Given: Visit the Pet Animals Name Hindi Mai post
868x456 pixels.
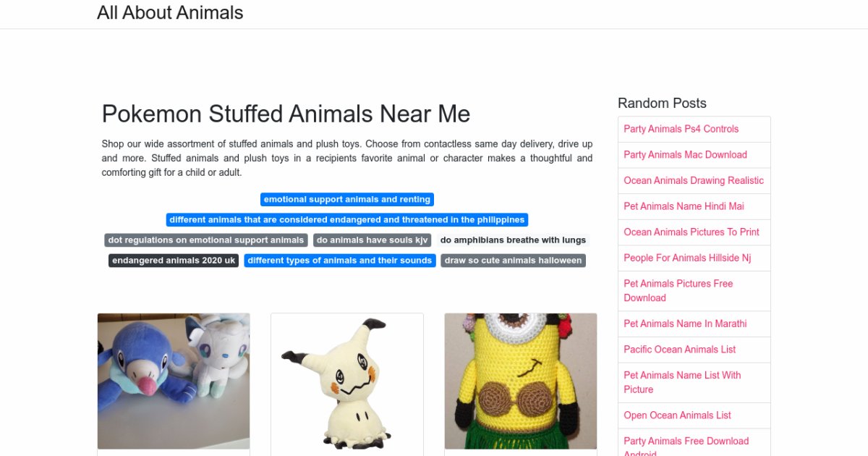Looking at the screenshot, I should pyautogui.click(x=684, y=206).
